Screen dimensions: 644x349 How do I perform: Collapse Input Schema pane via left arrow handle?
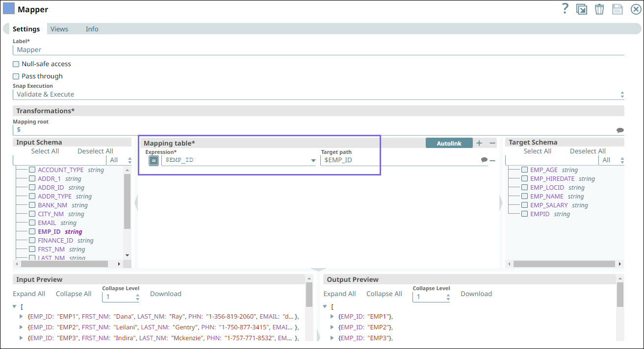pos(136,203)
